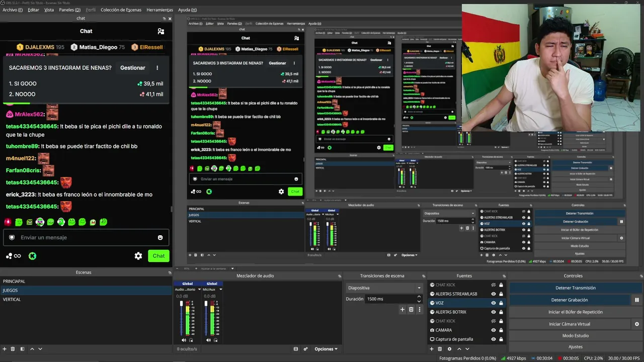This screenshot has width=644, height=362.
Task: Add a new source with plus icon
Action: coord(432,349)
